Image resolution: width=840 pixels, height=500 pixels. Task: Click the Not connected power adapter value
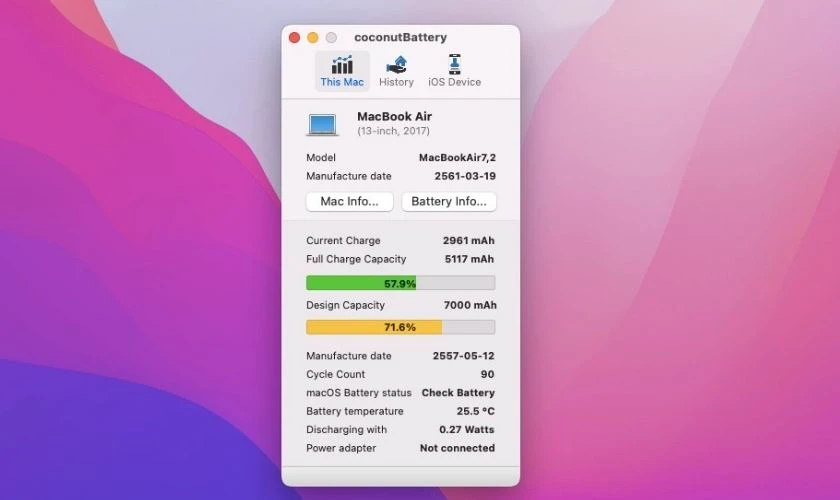tap(457, 448)
